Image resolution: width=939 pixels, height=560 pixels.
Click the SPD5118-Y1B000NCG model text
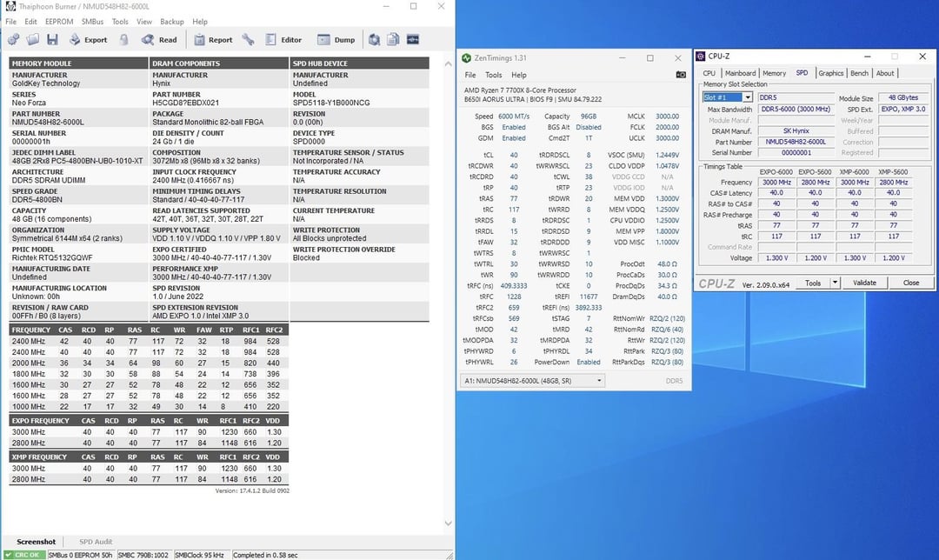[331, 103]
